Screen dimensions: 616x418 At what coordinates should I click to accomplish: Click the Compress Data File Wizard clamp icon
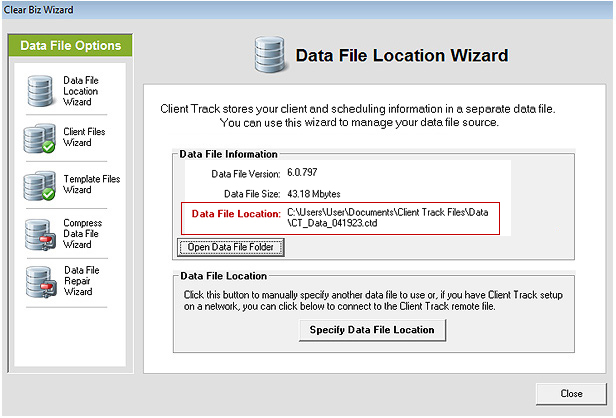[x=39, y=235]
